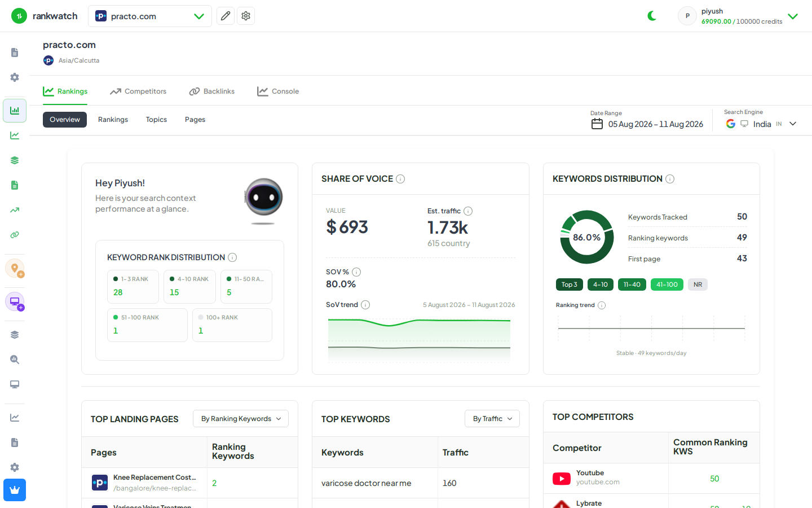Screen dimensions: 812x508
Task: Click the blue crown upgrade icon
Action: [x=15, y=490]
